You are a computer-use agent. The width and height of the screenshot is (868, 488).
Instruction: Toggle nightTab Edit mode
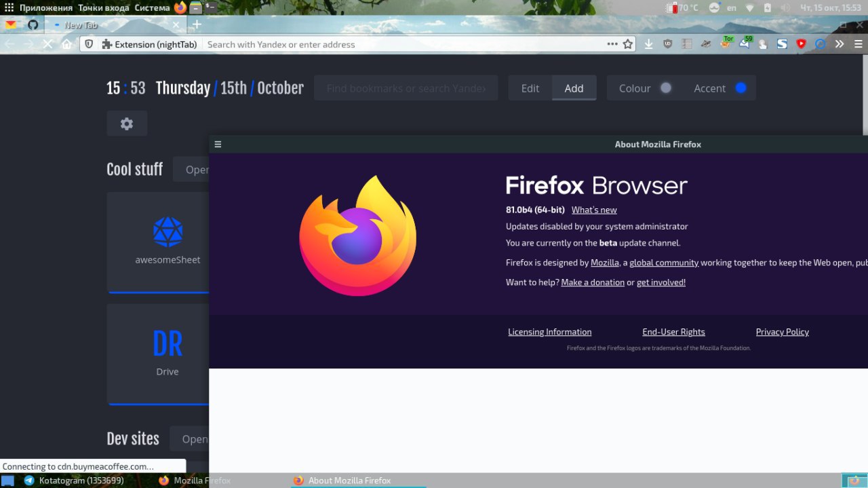click(530, 88)
